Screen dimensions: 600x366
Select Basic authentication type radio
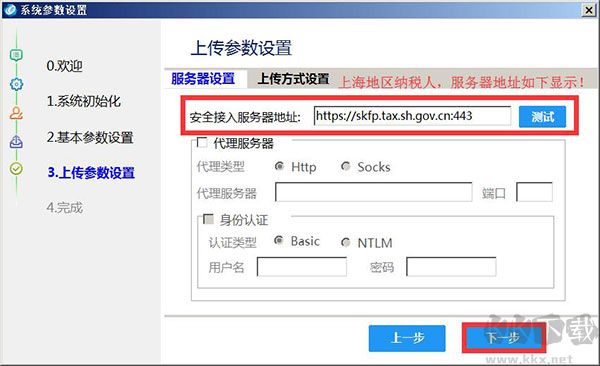pyautogui.click(x=279, y=240)
